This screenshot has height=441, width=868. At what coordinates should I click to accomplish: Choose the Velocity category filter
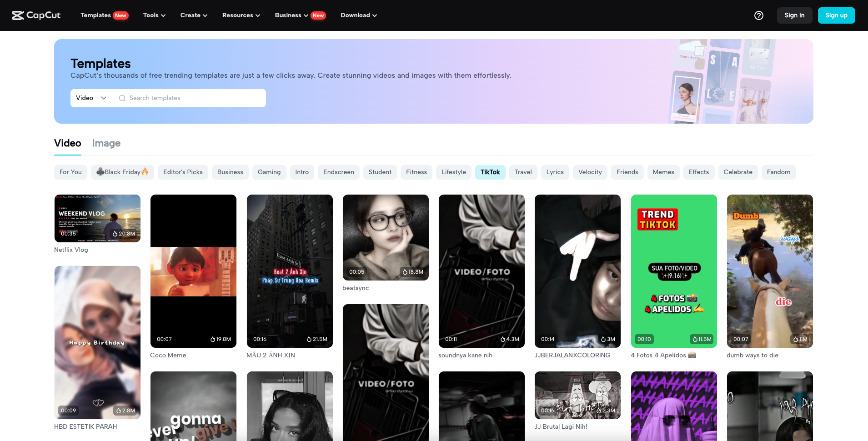click(590, 172)
